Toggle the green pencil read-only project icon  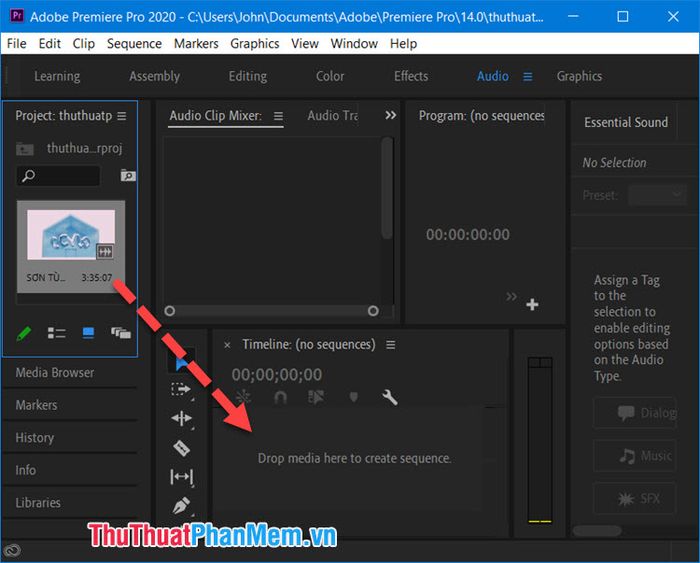click(24, 333)
